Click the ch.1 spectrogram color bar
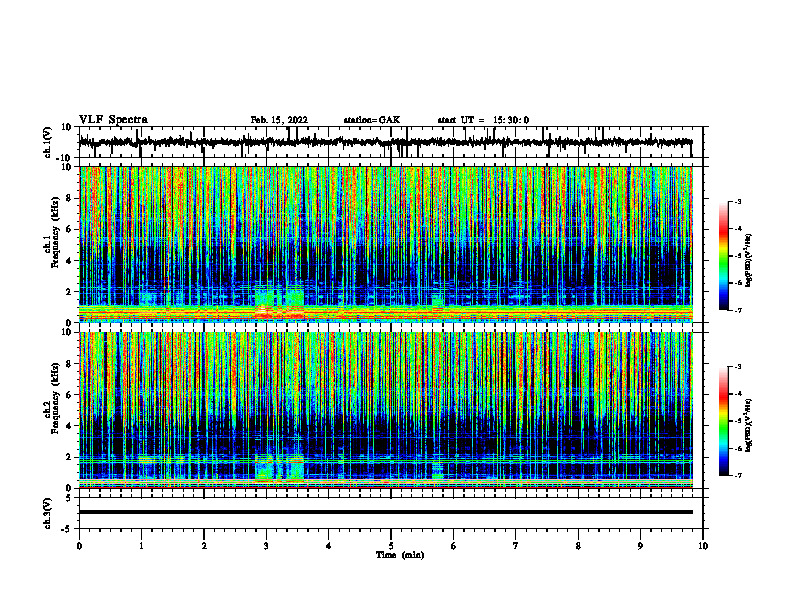This screenshot has height=612, width=792. click(723, 256)
